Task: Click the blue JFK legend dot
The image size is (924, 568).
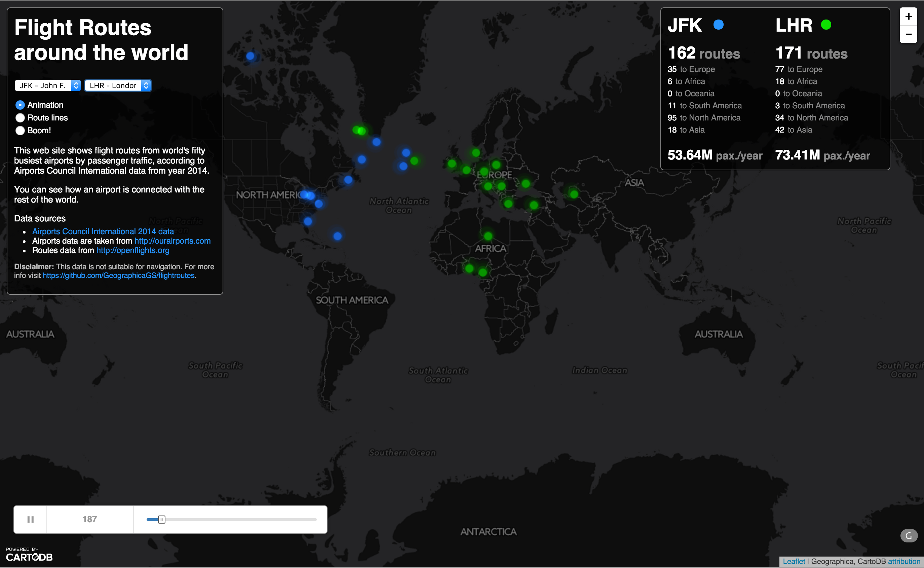Action: [x=718, y=25]
